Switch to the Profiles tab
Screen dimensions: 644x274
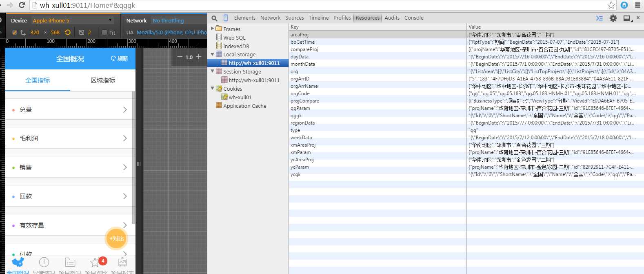click(342, 18)
